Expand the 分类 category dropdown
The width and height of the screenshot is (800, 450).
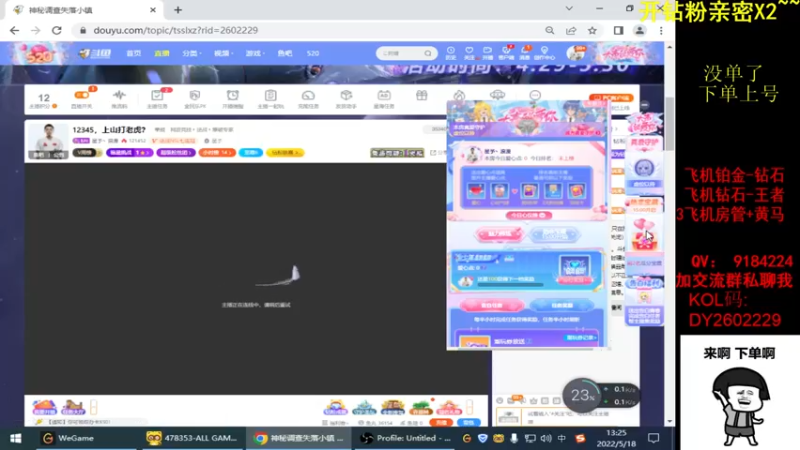(x=191, y=53)
